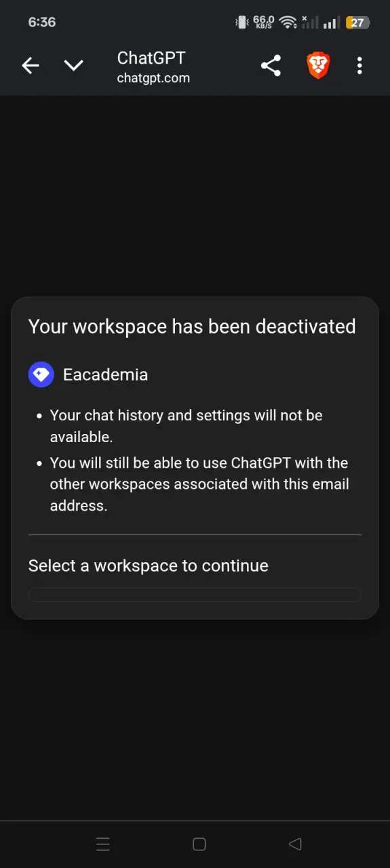Click the "Select a workspace to continue" label
The width and height of the screenshot is (390, 868).
point(149,566)
